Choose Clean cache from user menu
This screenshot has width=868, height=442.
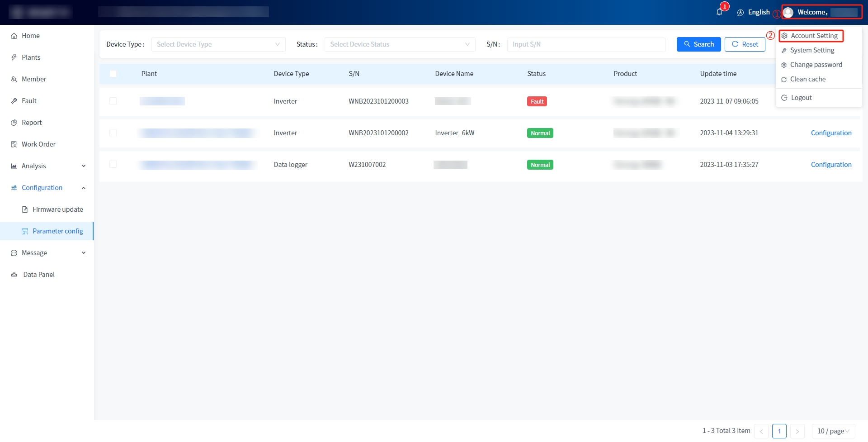tap(808, 79)
